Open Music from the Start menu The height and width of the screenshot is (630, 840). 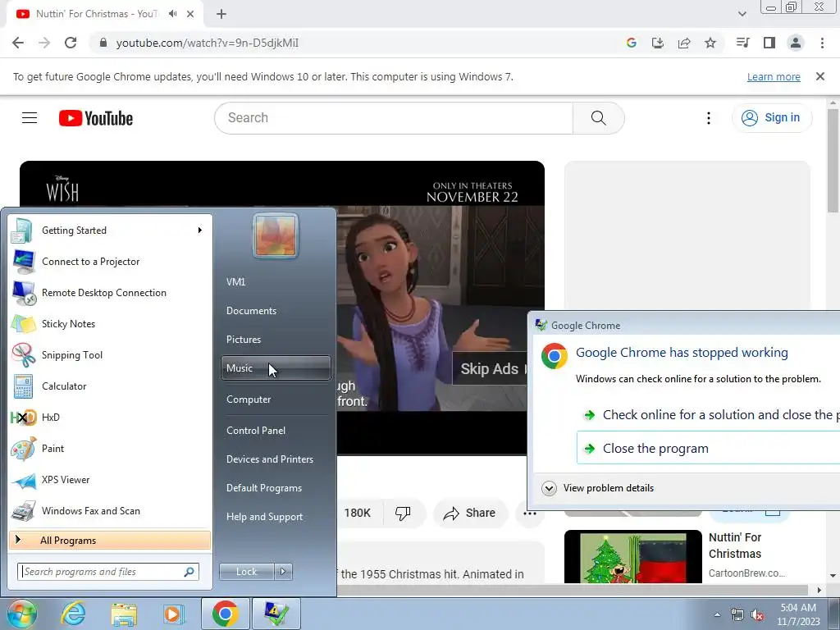[x=276, y=368]
